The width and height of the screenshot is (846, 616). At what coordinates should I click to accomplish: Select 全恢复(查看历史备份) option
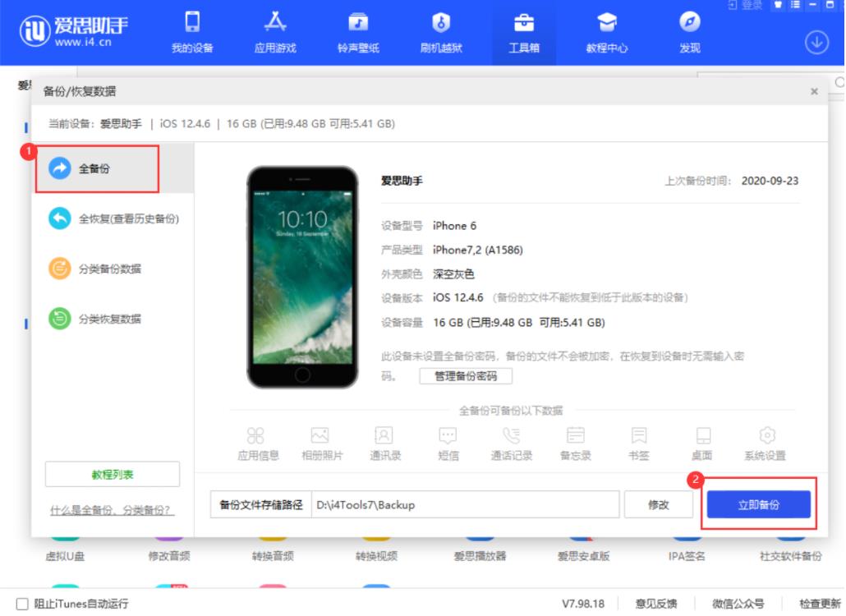click(x=113, y=218)
